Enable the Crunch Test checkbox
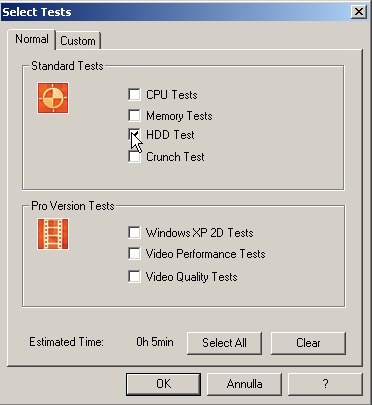This screenshot has width=372, height=405. click(134, 156)
